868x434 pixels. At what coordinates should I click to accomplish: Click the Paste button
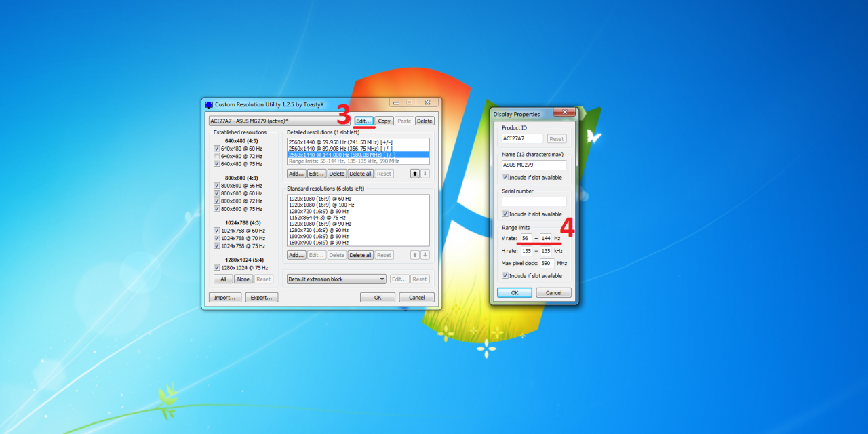tap(404, 121)
